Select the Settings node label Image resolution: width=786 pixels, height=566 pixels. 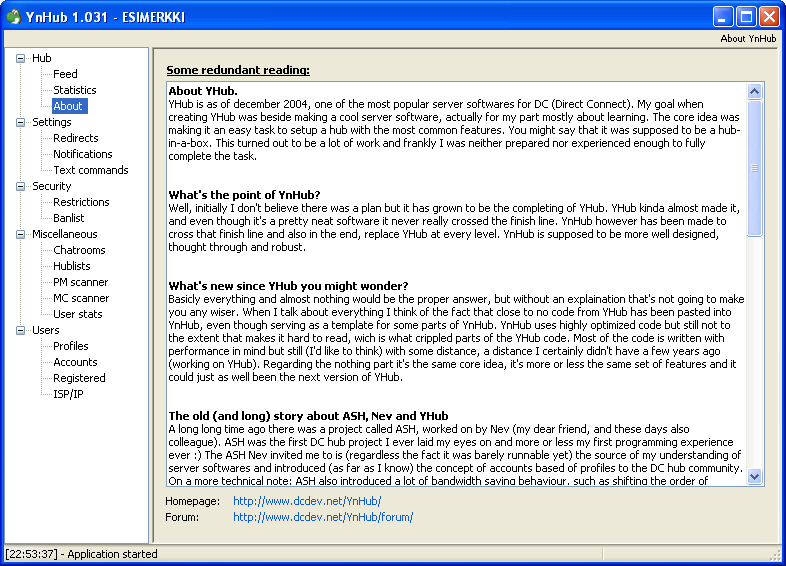(x=52, y=122)
